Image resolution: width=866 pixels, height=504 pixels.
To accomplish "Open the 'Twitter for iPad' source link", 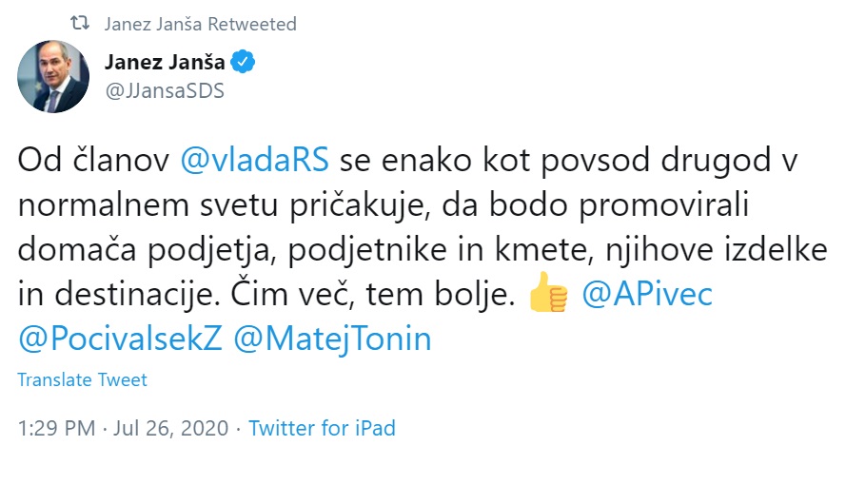I will [x=322, y=428].
